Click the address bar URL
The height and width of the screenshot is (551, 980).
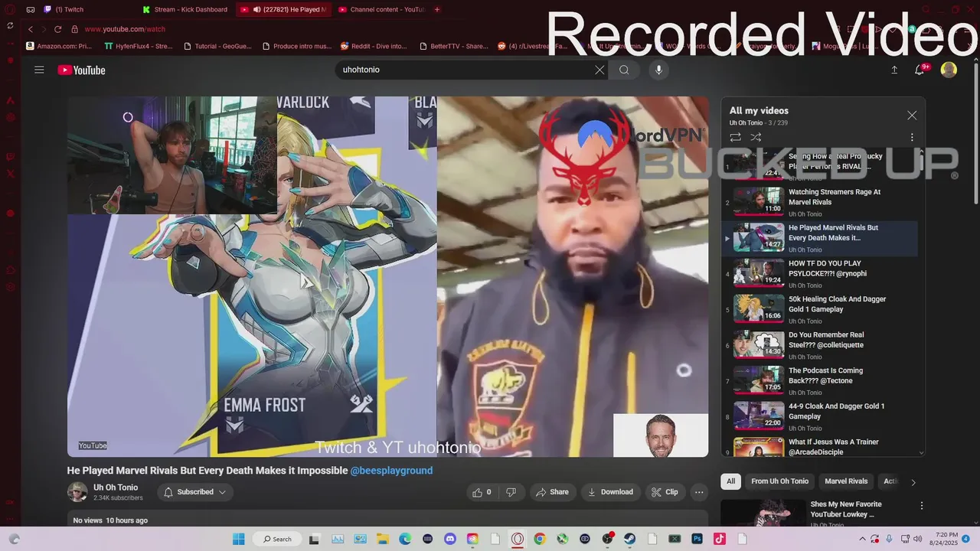point(125,29)
